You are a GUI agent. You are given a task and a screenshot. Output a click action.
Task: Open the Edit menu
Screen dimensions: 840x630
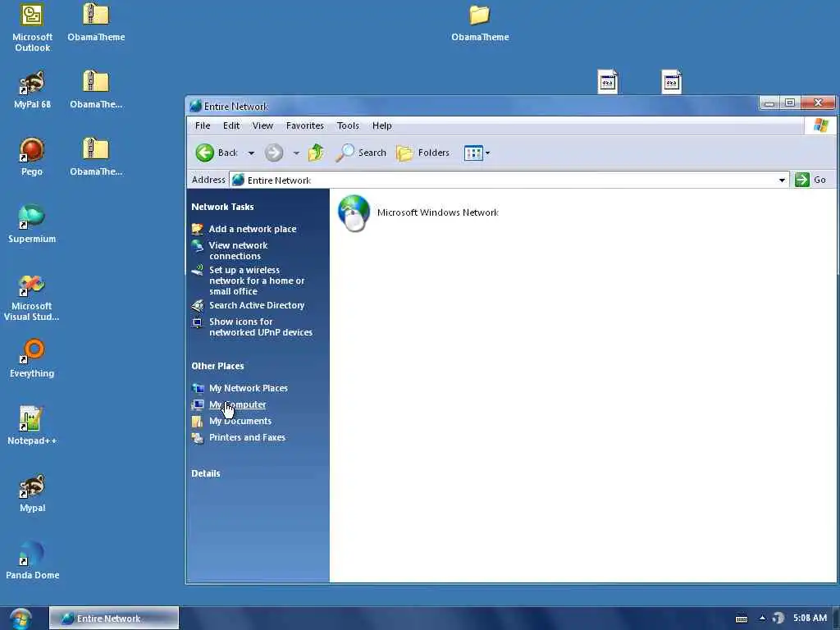click(231, 126)
